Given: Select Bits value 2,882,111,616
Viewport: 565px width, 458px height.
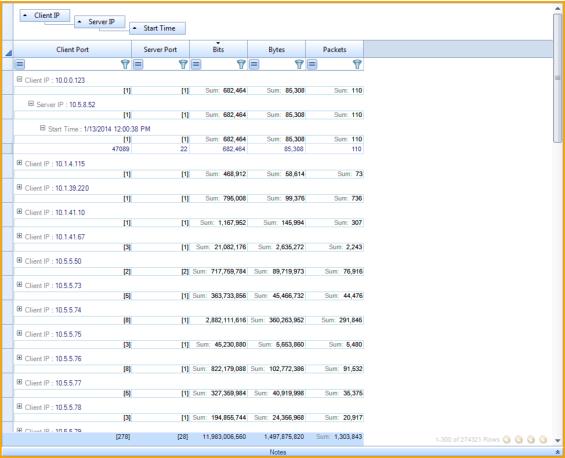Looking at the screenshot, I should coord(226,320).
